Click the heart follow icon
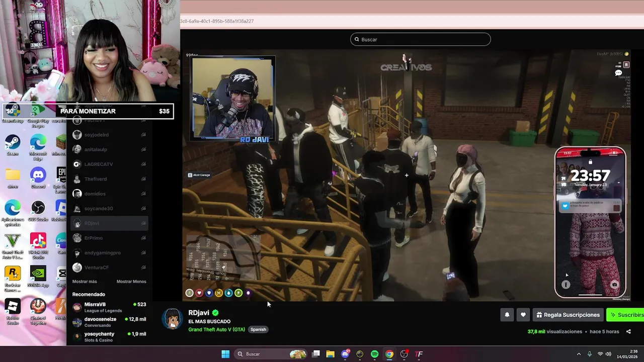 point(523,315)
